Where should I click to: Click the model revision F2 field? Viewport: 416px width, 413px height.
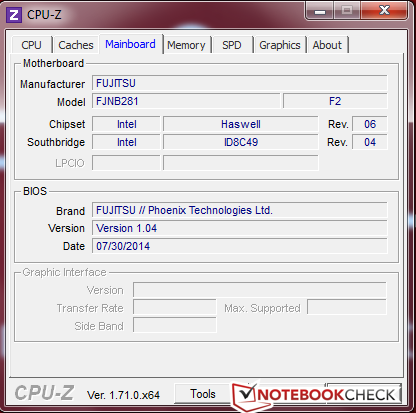(x=335, y=101)
